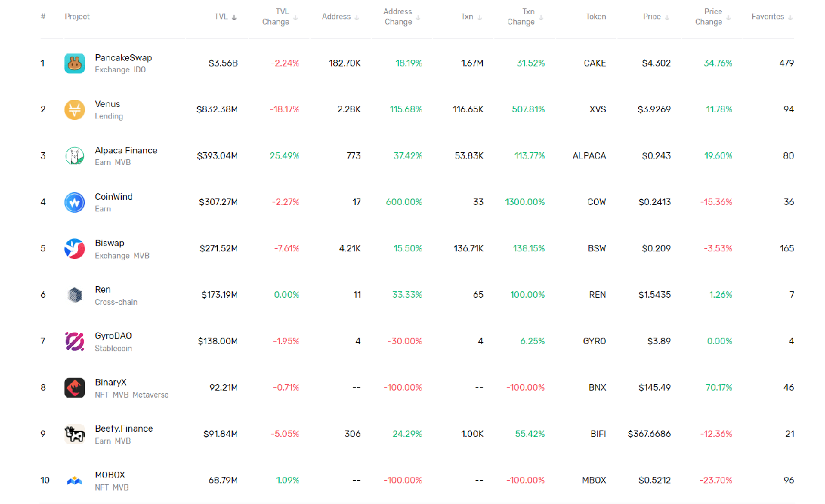Viewport: 825px width, 504px height.
Task: Click the Venus logo icon
Action: (x=75, y=110)
